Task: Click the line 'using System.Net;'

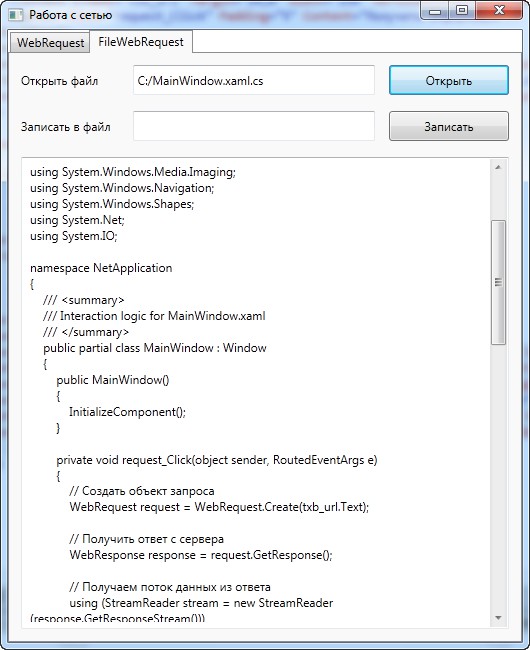Action: click(77, 220)
